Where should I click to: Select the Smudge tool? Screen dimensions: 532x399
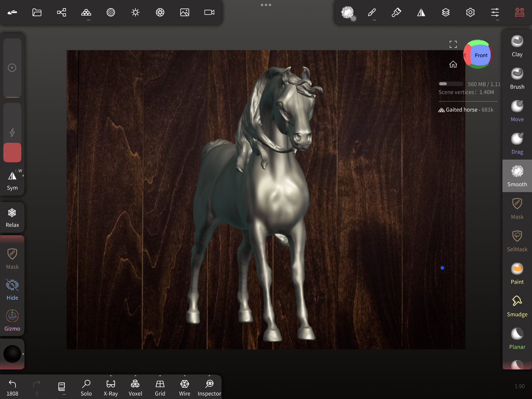[517, 306]
